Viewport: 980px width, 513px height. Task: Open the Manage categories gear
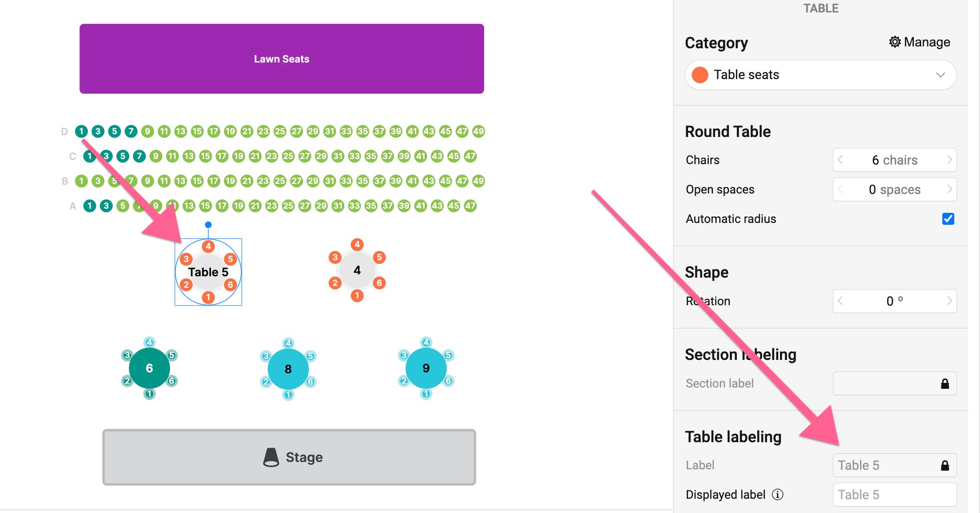895,42
